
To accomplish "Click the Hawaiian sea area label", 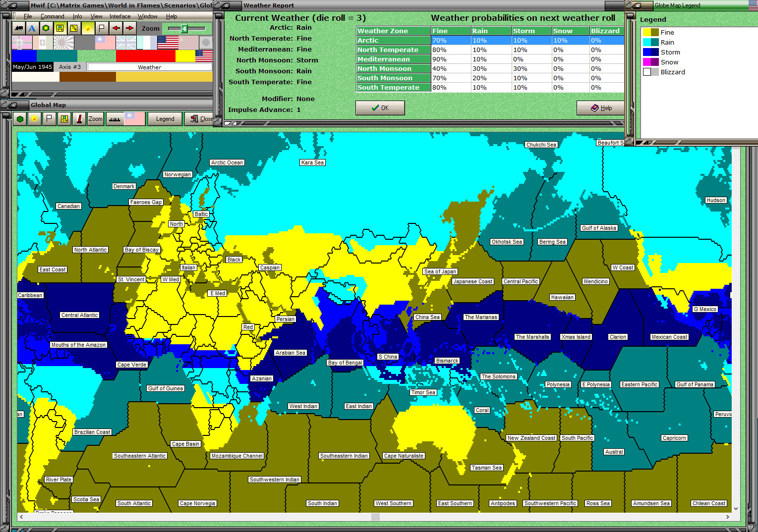I will 562,297.
